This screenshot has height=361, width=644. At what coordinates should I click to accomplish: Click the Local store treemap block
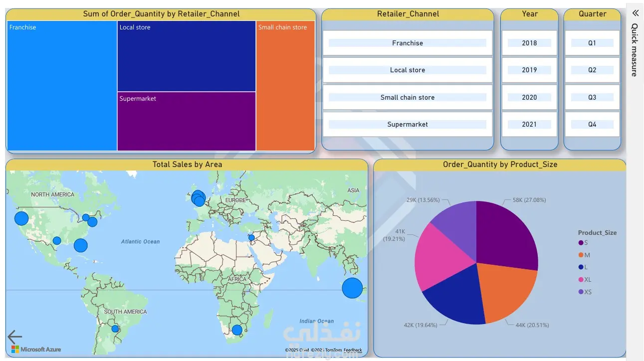(x=187, y=56)
